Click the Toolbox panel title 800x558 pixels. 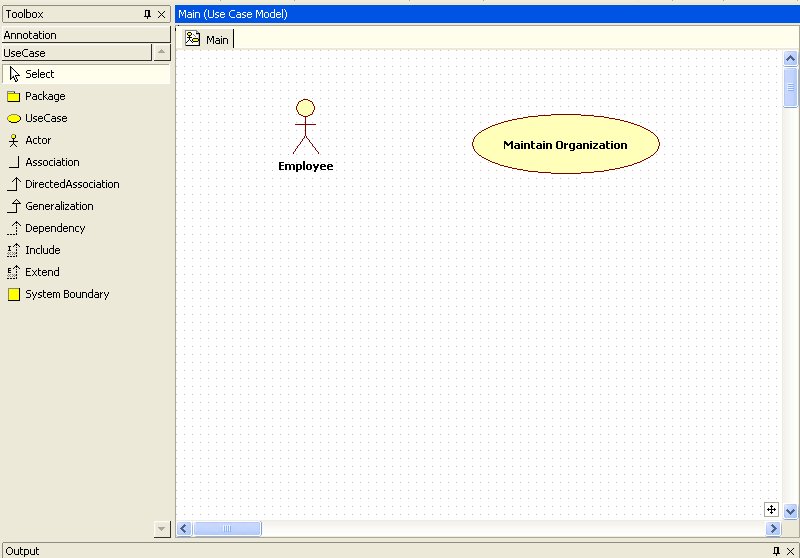pyautogui.click(x=24, y=14)
